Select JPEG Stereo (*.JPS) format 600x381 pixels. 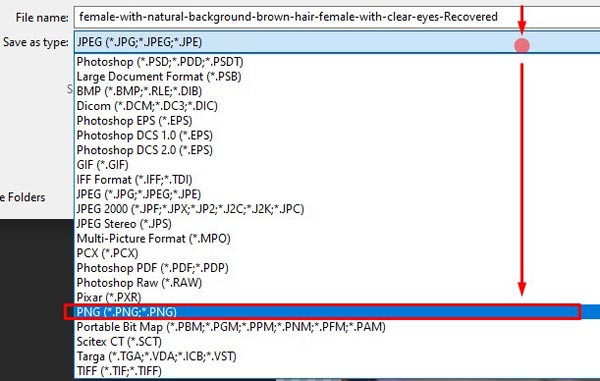pos(337,224)
